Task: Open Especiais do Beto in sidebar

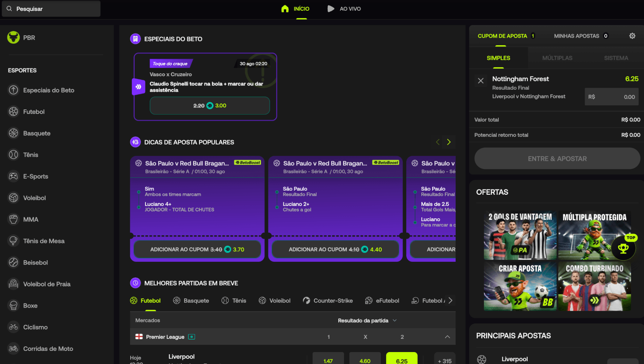Action: pyautogui.click(x=41, y=90)
